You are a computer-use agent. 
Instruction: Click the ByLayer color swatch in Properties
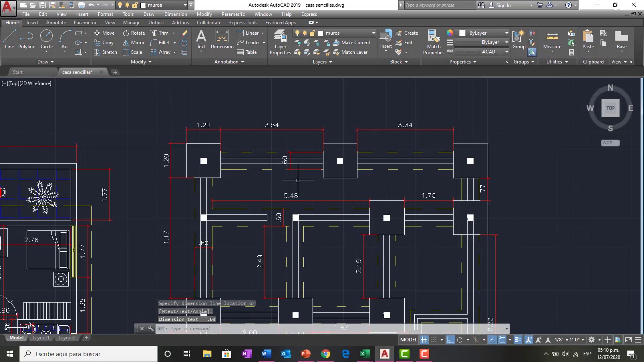(462, 33)
